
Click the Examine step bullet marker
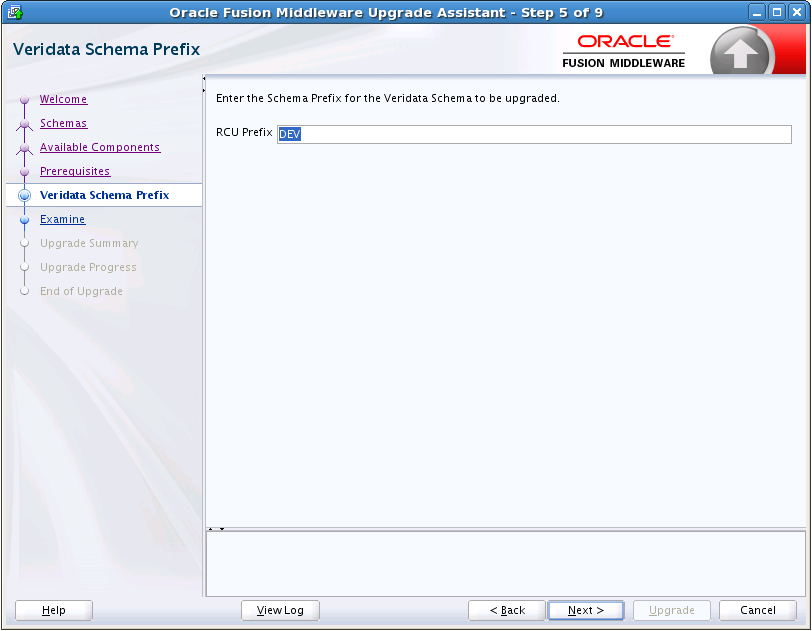(x=24, y=220)
